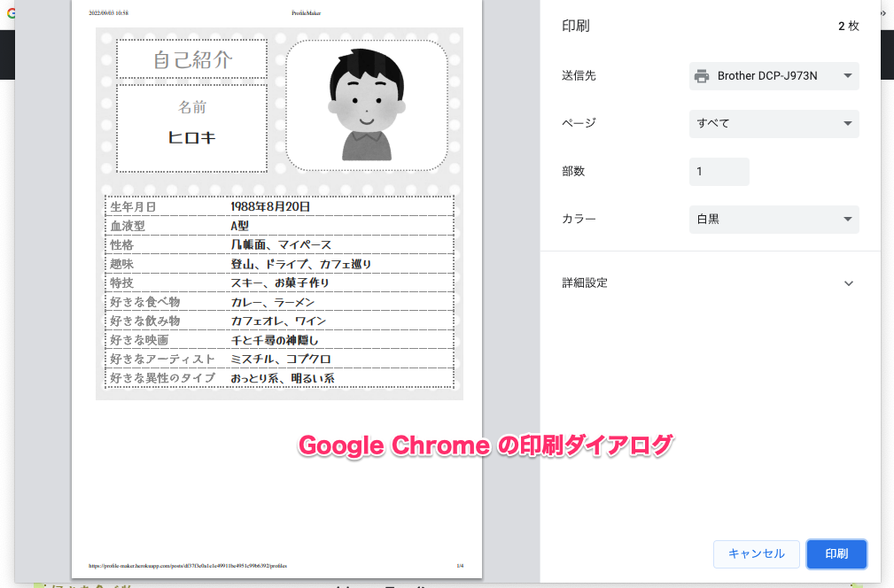Click the A型 blood type value
The width and height of the screenshot is (894, 588).
pos(239,226)
